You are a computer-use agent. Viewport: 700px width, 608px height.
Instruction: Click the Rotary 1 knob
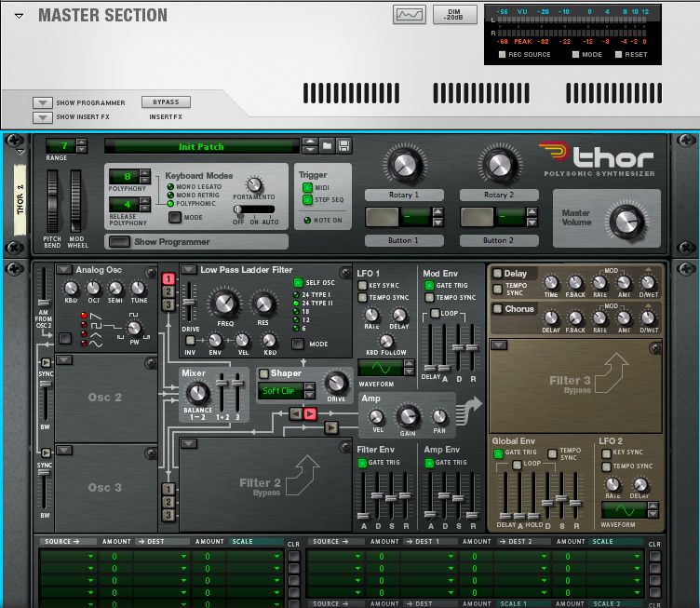404,164
